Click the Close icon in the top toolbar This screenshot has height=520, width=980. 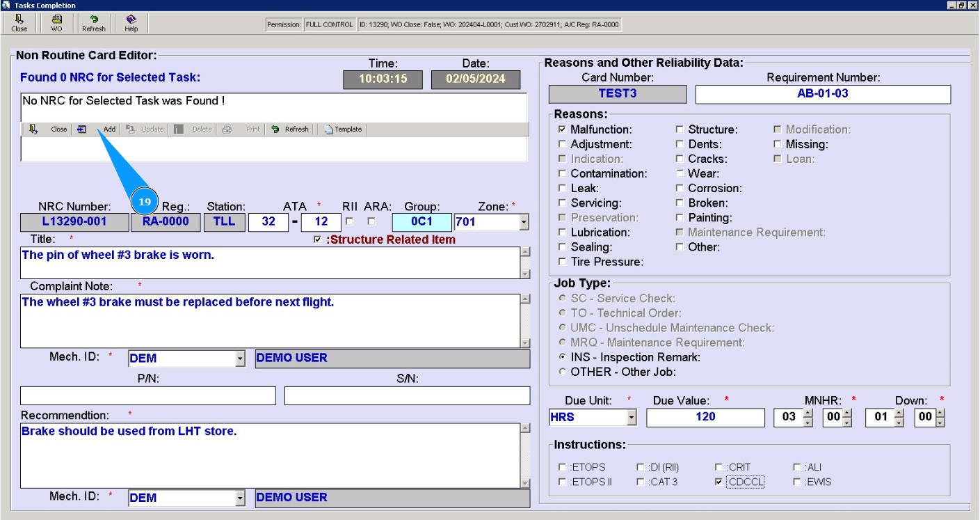click(19, 23)
